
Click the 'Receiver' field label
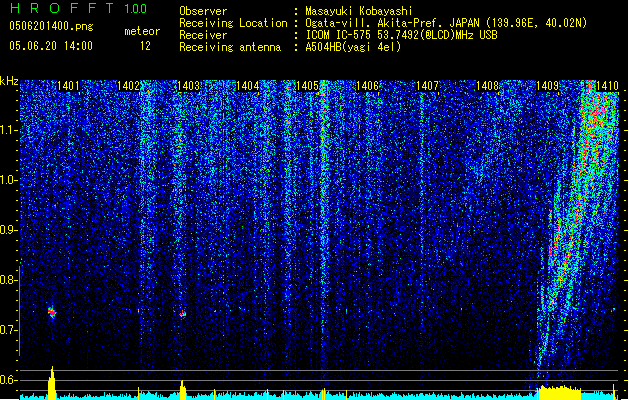tap(203, 35)
